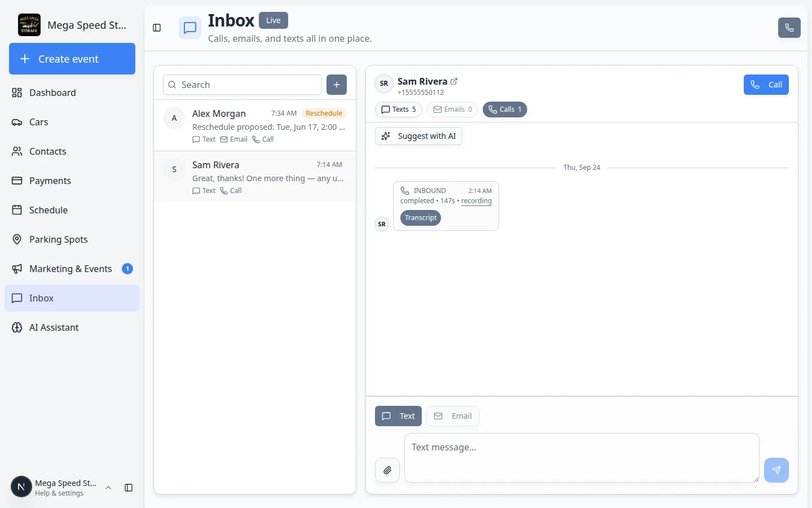Toggle the sidebar panel icon beside Inbox title

(x=157, y=28)
